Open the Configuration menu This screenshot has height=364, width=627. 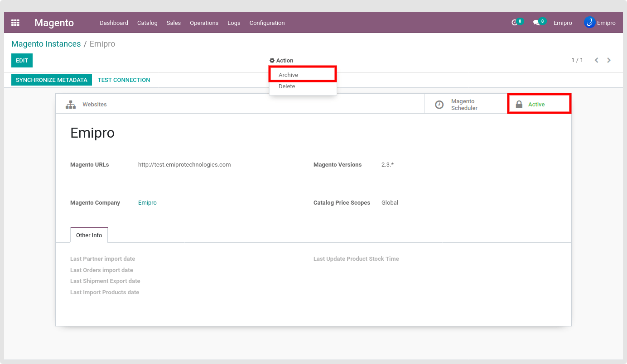coord(267,23)
